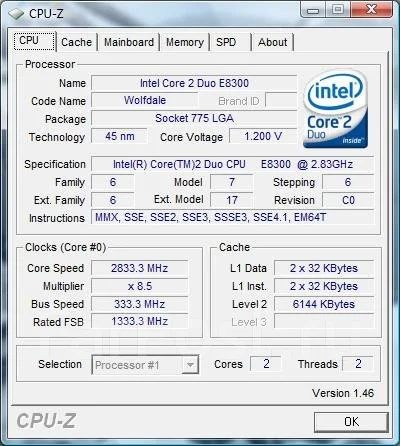Click the Specification field text
400x446 pixels.
pos(233,164)
